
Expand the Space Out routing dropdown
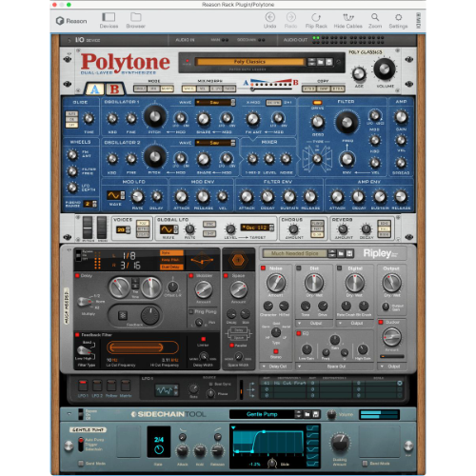334,367
